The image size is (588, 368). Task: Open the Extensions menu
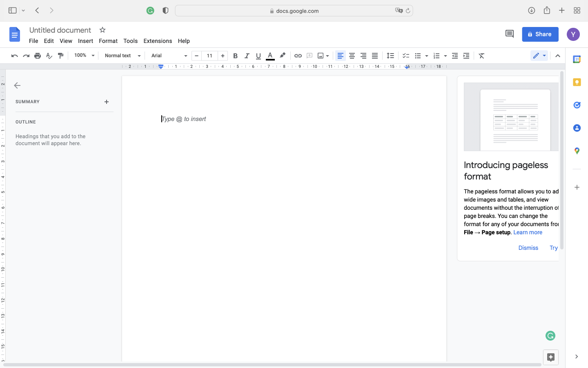pos(158,41)
